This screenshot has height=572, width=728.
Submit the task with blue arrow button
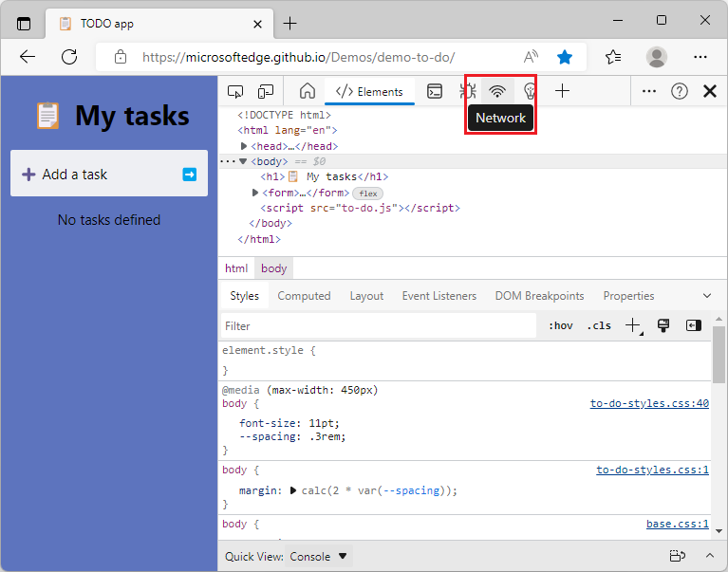click(x=190, y=175)
